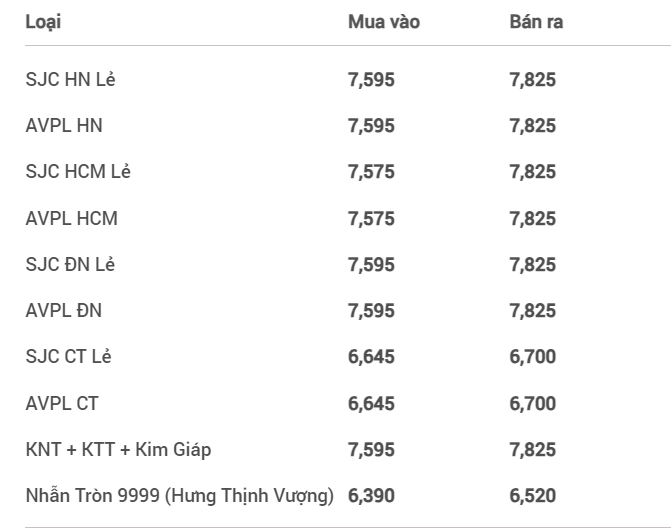Screen dimensions: 672x528
Task: Select SJC HCM Lẻ buy price 7,575
Action: click(x=371, y=172)
